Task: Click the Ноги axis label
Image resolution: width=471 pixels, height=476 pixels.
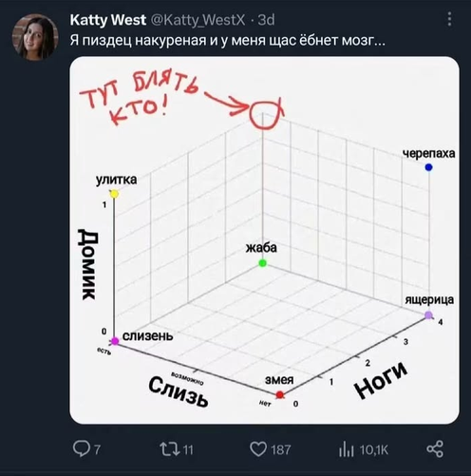Action: coord(381,379)
